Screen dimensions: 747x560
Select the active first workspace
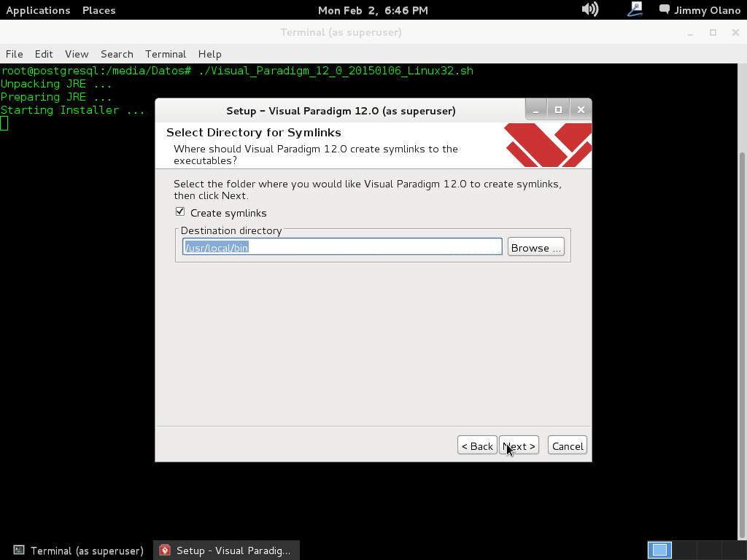coord(659,550)
